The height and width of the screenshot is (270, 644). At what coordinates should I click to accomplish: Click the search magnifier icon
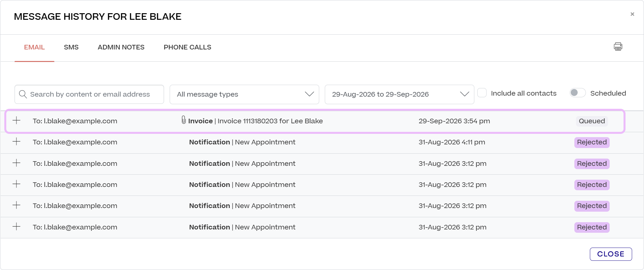(23, 94)
